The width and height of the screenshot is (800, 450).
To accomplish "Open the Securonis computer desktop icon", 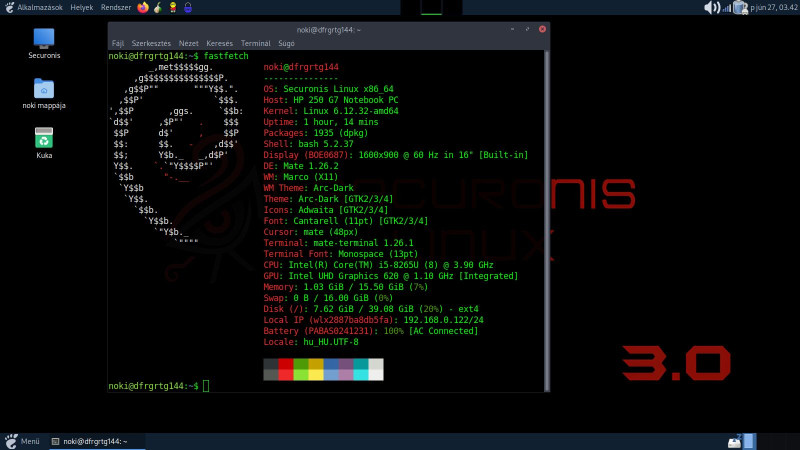I will [x=44, y=44].
